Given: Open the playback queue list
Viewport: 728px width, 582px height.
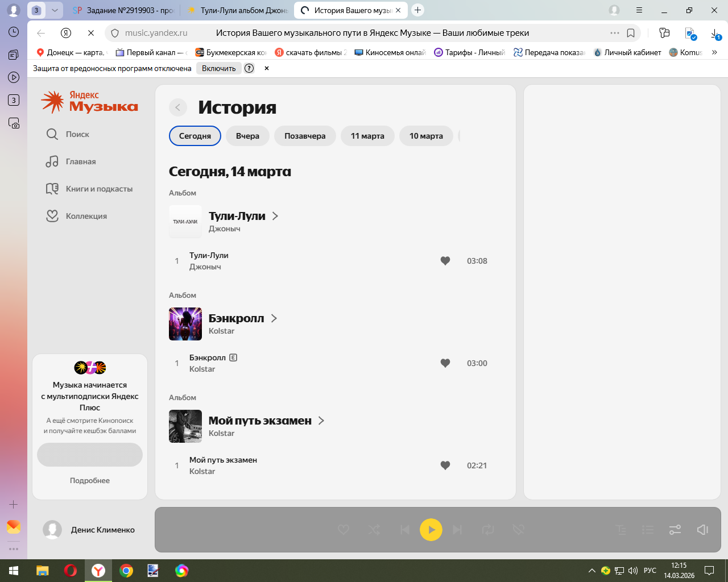Looking at the screenshot, I should [x=648, y=530].
